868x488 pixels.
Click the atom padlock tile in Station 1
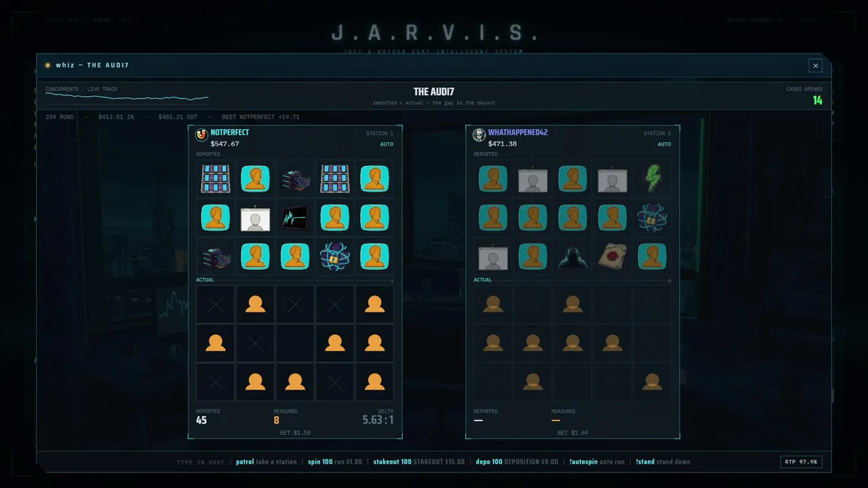coord(334,257)
